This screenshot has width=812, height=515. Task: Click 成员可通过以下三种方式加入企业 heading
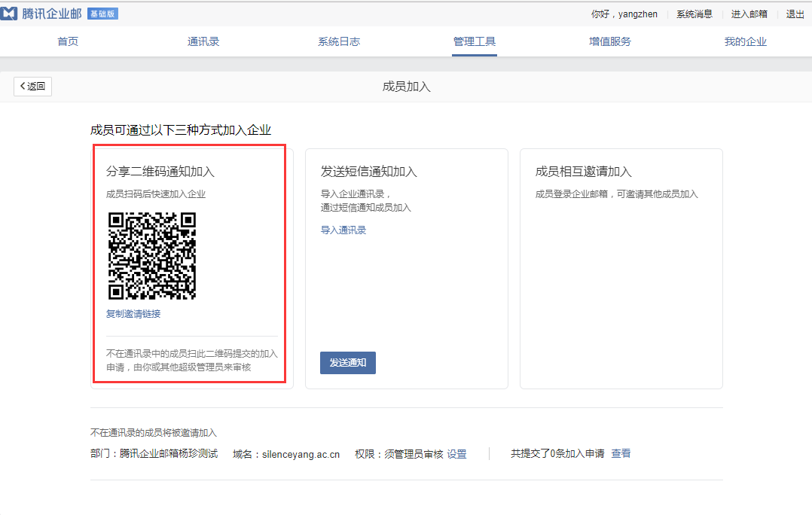181,130
